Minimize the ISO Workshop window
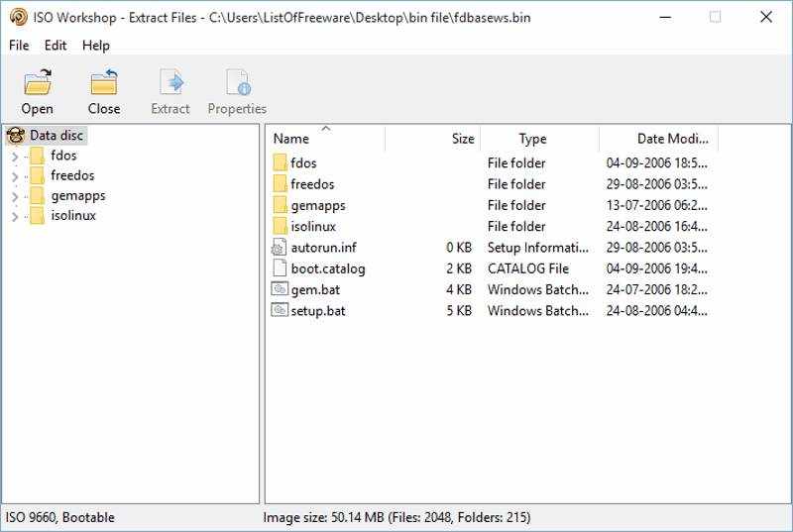Screen dimensions: 793x532 (x=665, y=17)
